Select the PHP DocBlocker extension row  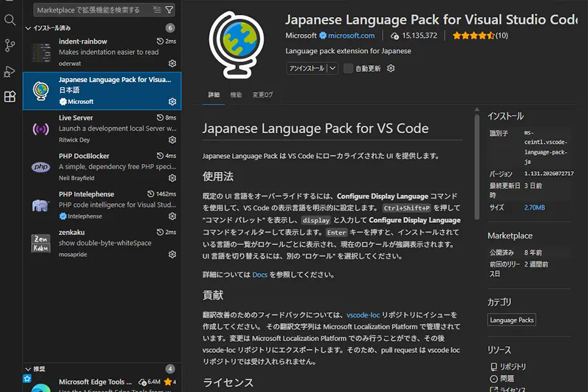pos(102,167)
